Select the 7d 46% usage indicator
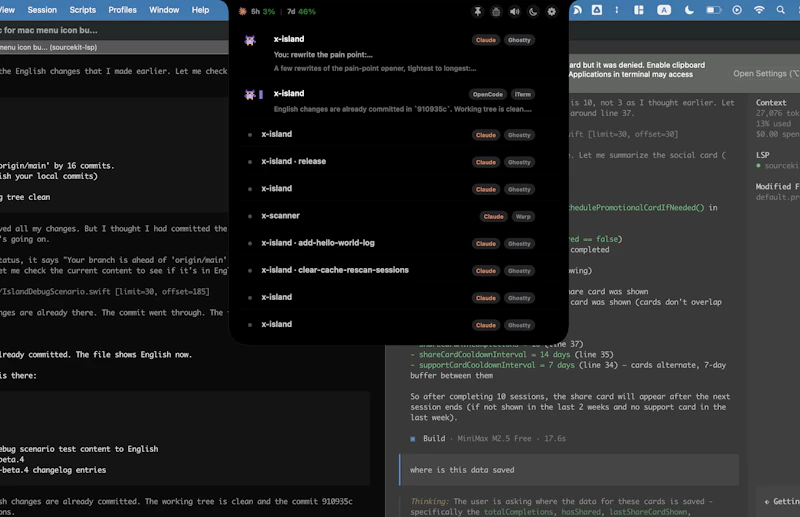This screenshot has height=517, width=800. [301, 11]
